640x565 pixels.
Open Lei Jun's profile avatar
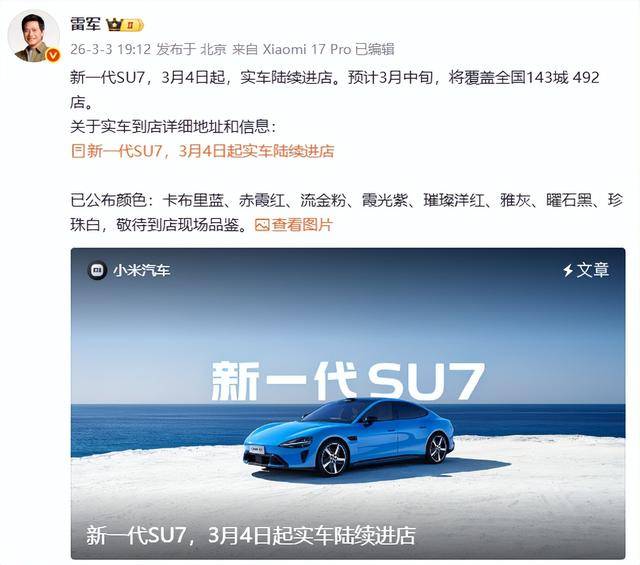point(33,36)
